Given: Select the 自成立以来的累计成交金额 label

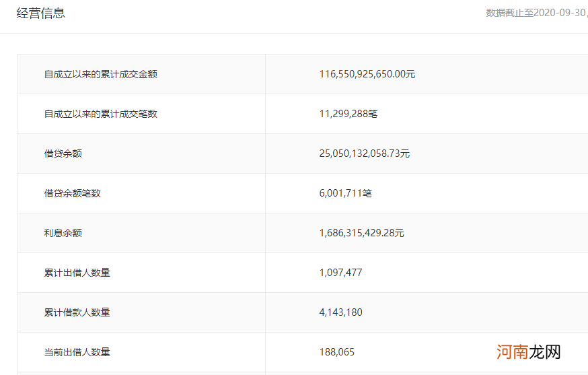Looking at the screenshot, I should point(100,74).
